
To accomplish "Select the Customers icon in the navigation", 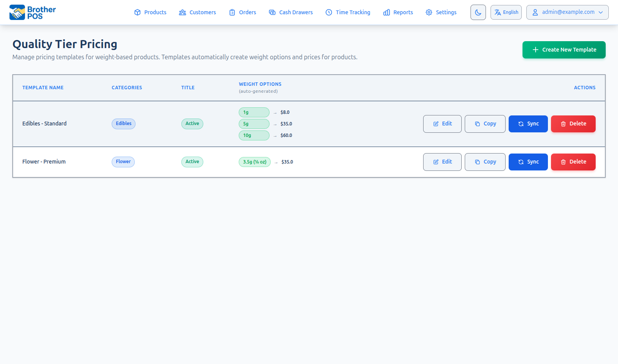I will pos(182,12).
